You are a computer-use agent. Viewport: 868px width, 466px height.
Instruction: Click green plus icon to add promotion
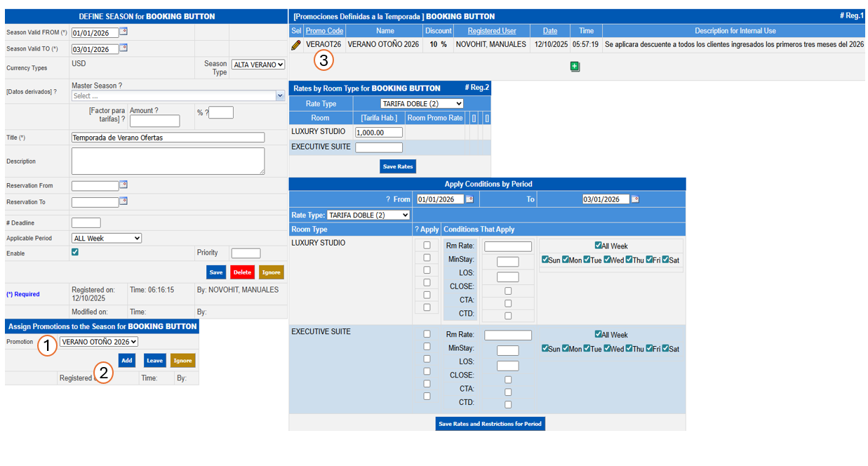[x=575, y=67]
